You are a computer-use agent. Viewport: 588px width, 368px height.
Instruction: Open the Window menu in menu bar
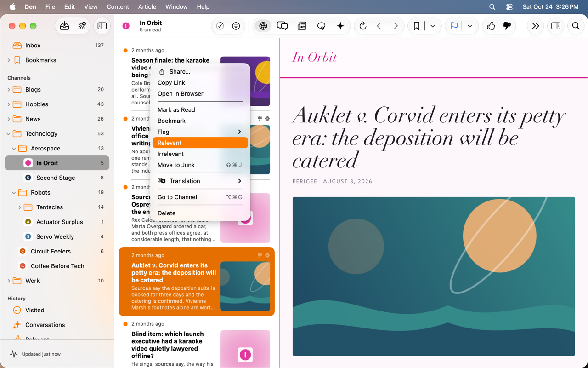click(x=176, y=7)
